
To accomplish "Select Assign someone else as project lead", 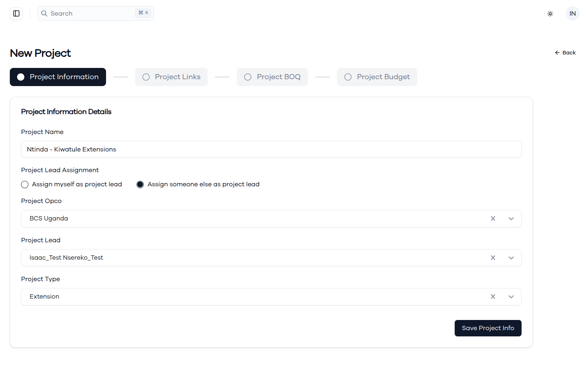I will [x=140, y=185].
